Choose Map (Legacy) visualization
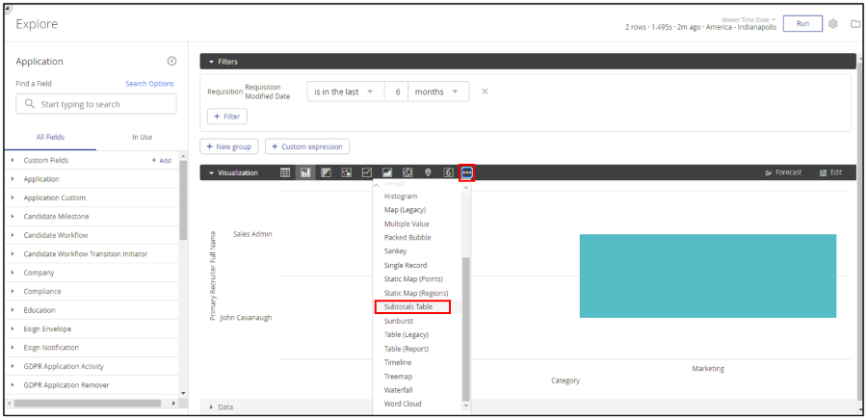The width and height of the screenshot is (868, 420). point(406,210)
